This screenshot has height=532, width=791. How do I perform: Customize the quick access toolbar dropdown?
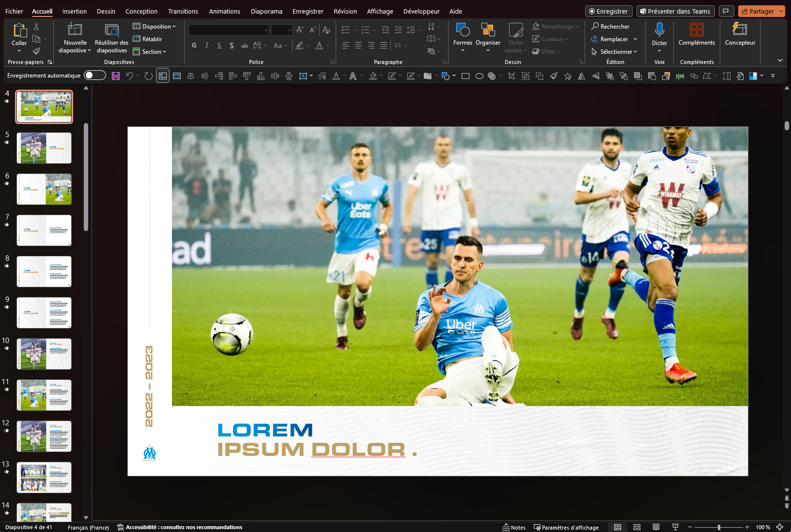(x=773, y=76)
